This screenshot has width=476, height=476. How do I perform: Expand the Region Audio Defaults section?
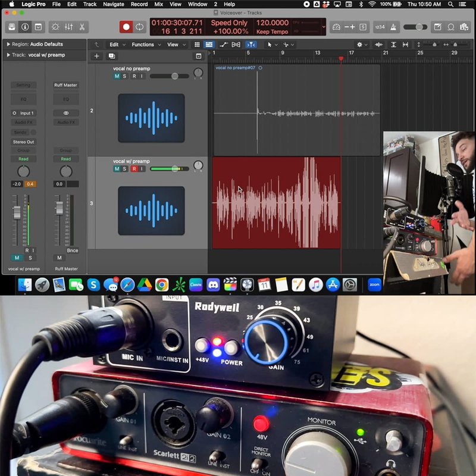(8, 44)
